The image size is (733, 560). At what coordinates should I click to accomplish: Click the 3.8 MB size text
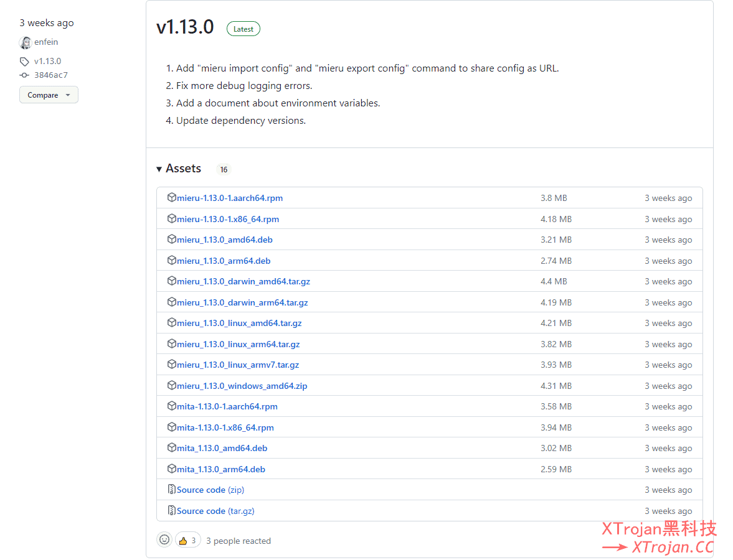click(554, 198)
